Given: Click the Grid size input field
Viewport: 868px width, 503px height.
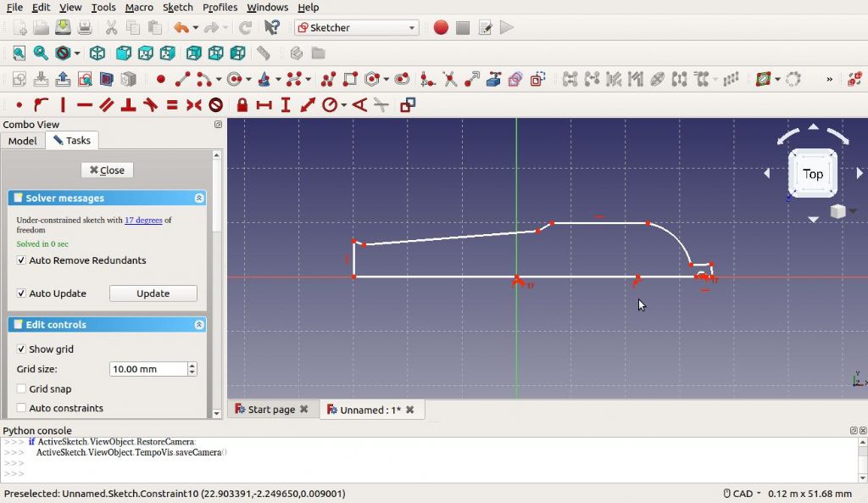Looking at the screenshot, I should [x=148, y=369].
